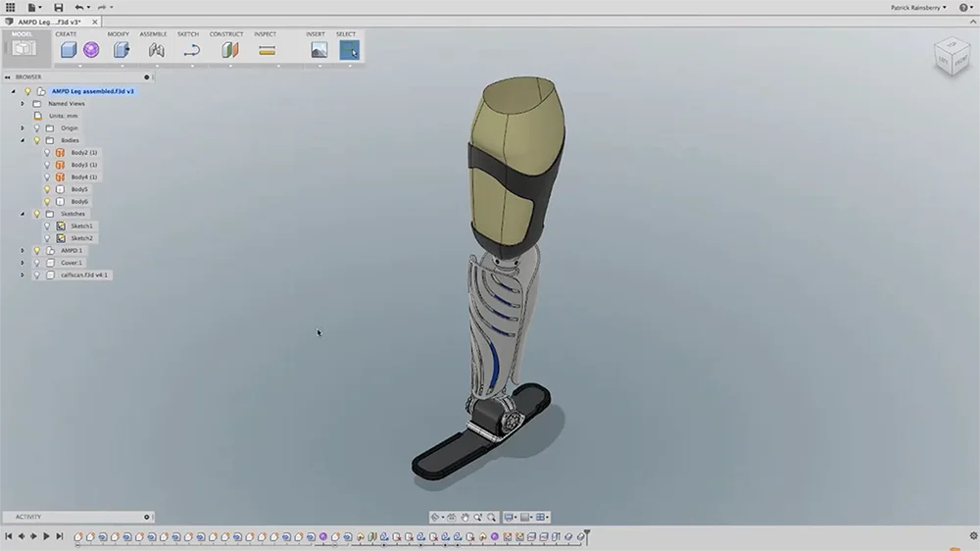The width and height of the screenshot is (980, 551).
Task: Click the Modify Press Pull icon
Action: [122, 49]
